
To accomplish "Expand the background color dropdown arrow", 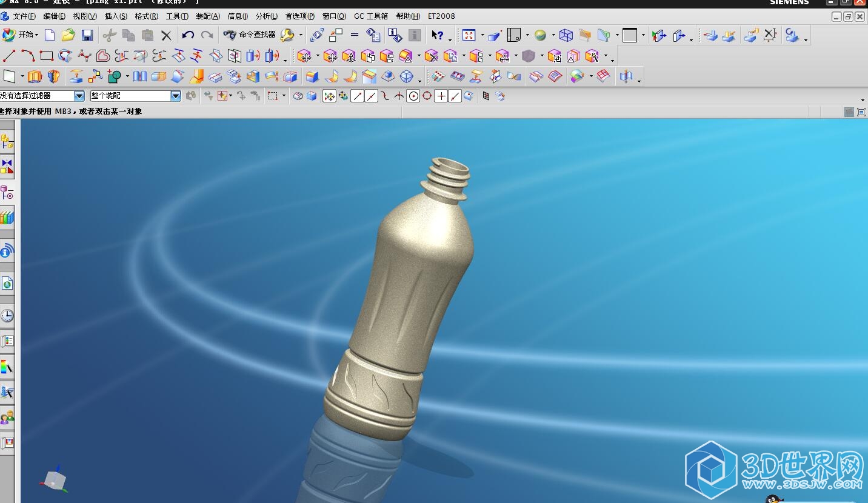I will (643, 35).
